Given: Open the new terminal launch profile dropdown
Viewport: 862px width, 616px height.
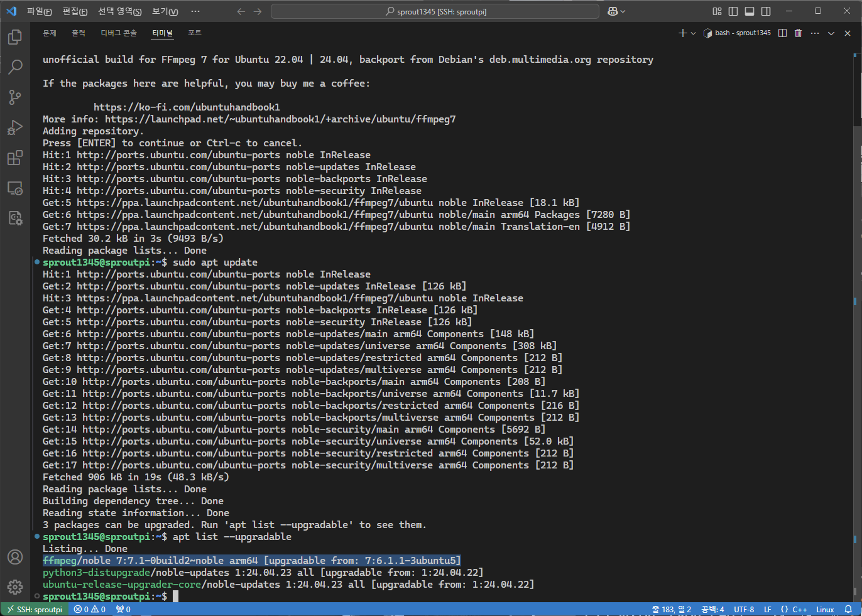Looking at the screenshot, I should point(694,33).
